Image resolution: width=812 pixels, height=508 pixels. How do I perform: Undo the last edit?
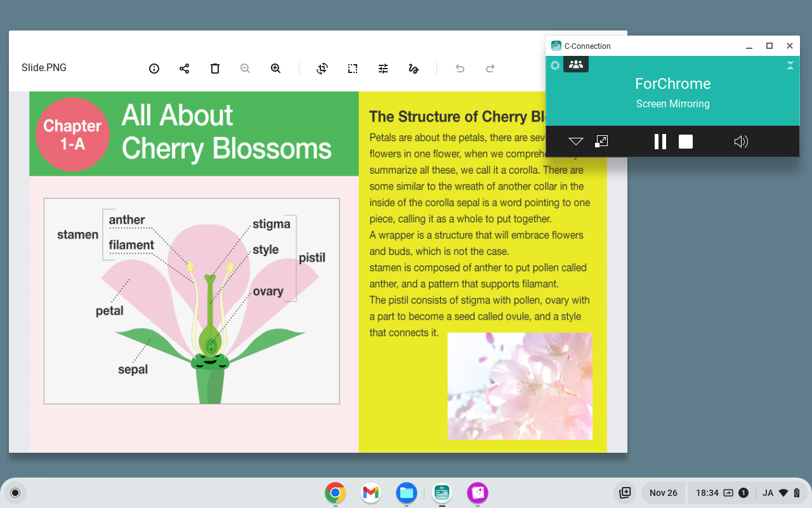[460, 69]
